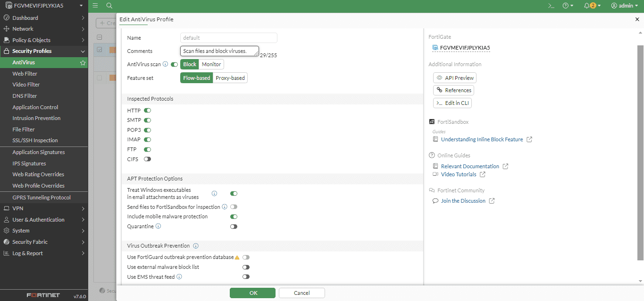This screenshot has width=644, height=301.
Task: Enable the Quarantine switch
Action: coord(234,226)
